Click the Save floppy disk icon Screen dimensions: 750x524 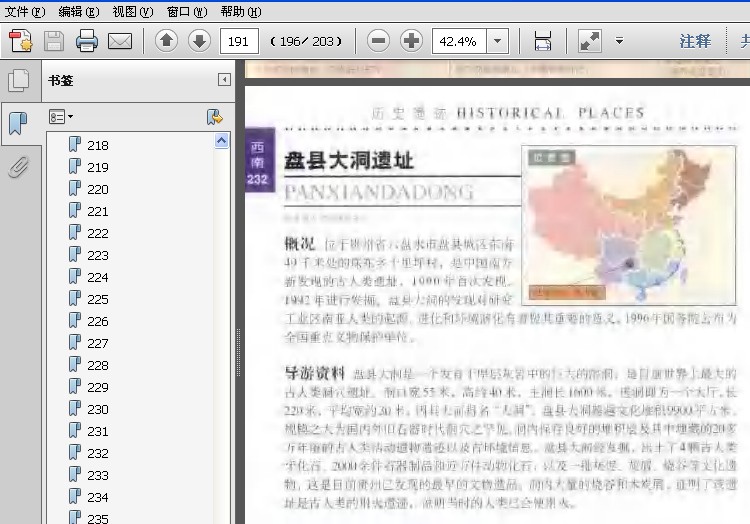click(54, 41)
